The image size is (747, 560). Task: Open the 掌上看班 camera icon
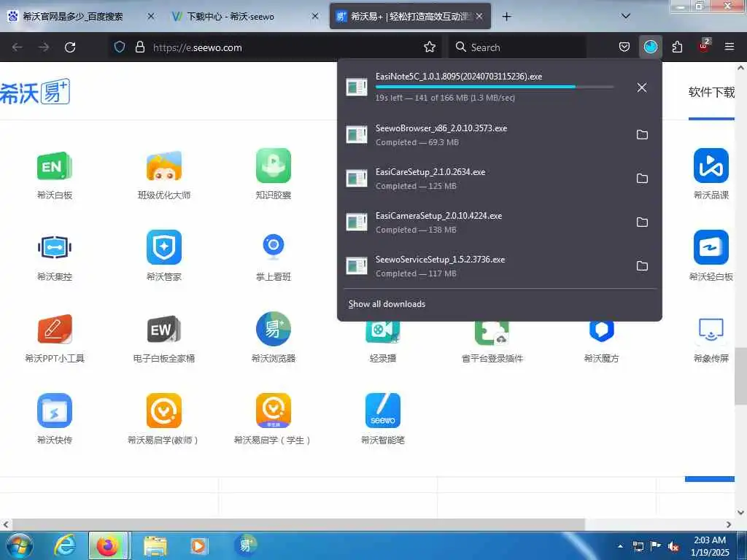click(x=274, y=246)
